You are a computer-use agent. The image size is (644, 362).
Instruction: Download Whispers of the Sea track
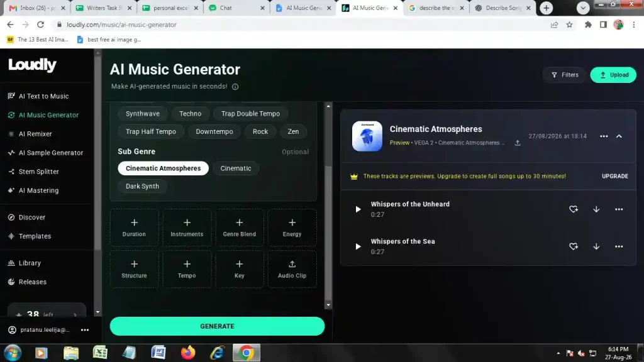click(596, 246)
